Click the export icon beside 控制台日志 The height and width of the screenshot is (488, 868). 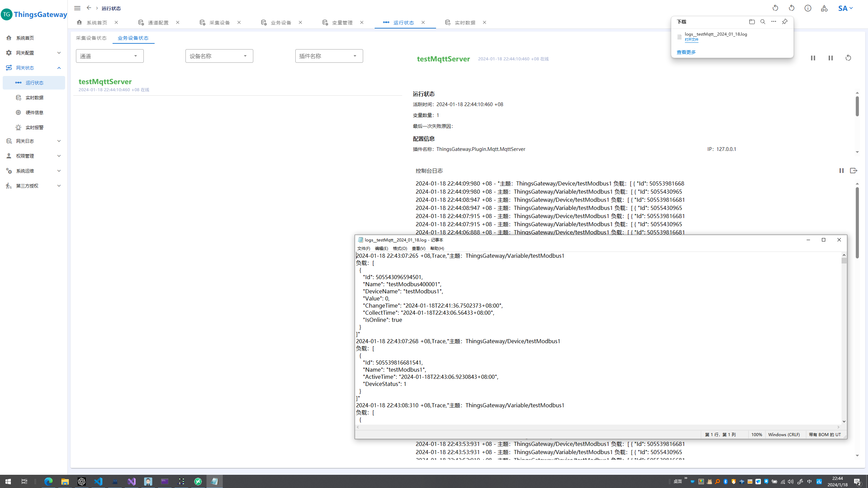click(853, 171)
